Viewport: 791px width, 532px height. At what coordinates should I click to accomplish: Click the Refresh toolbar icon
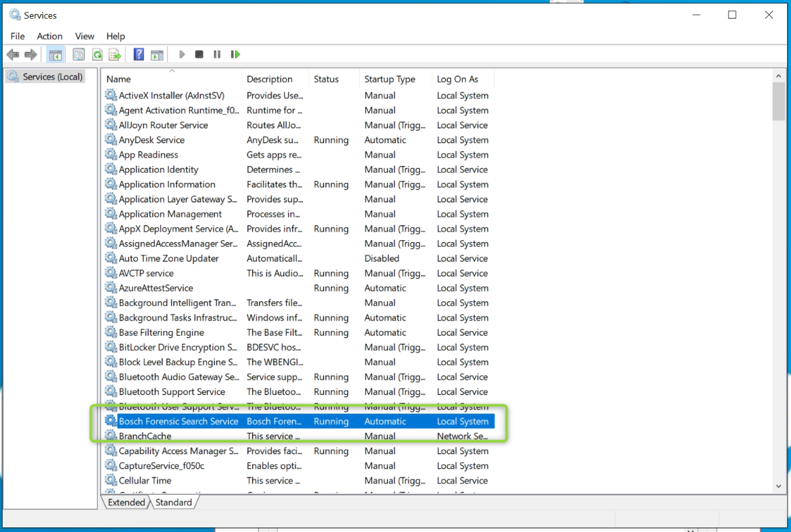[97, 55]
